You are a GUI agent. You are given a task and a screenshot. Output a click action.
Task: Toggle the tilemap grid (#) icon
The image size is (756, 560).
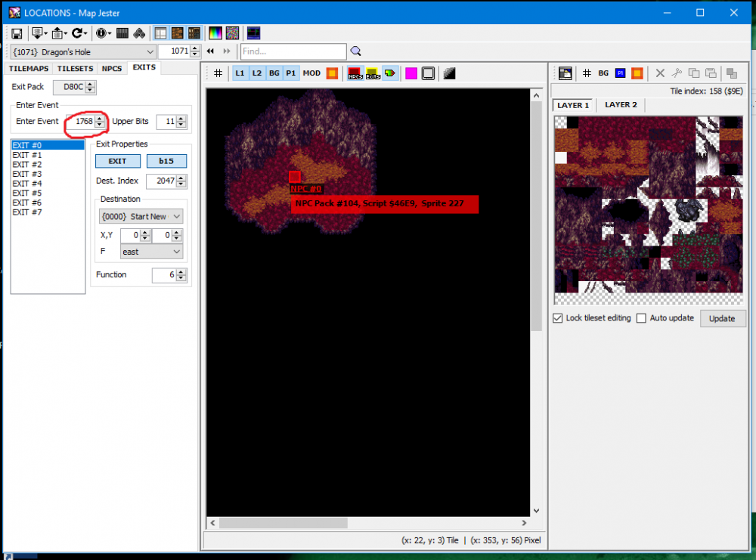(x=218, y=73)
